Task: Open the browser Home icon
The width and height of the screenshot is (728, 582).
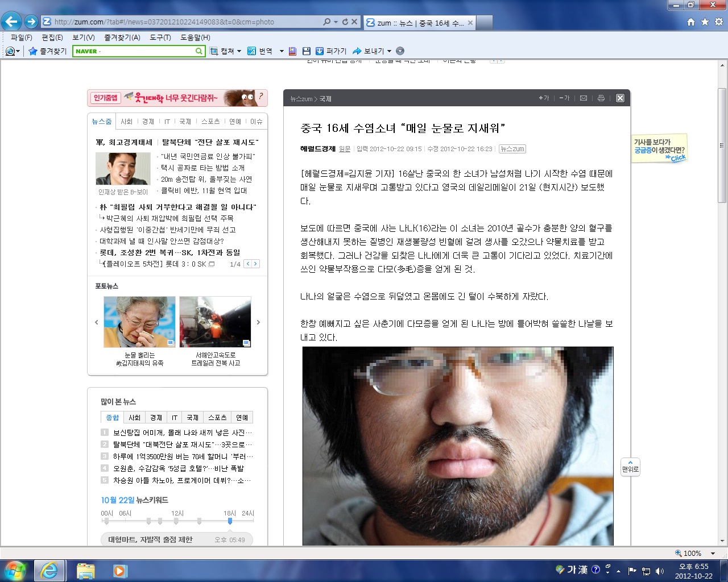Action: (x=691, y=22)
